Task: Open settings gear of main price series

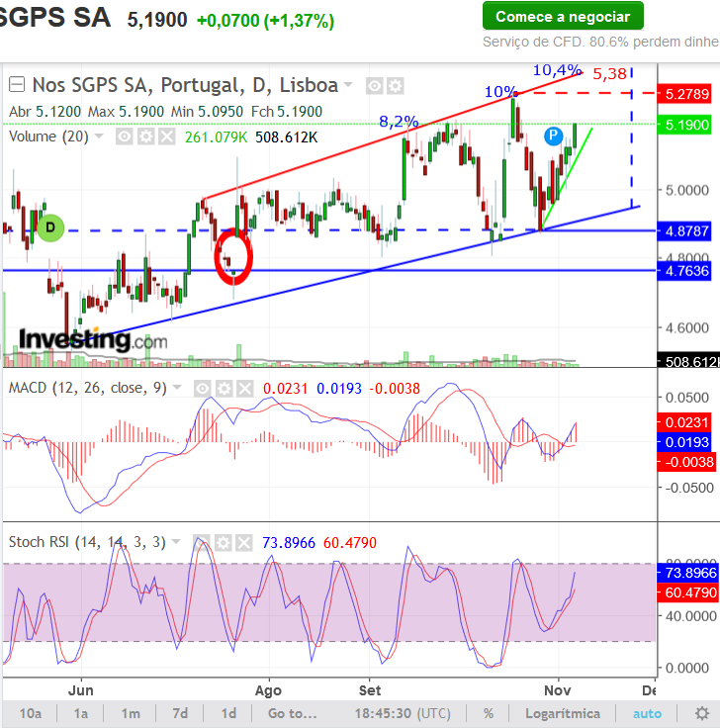Action: click(x=395, y=86)
